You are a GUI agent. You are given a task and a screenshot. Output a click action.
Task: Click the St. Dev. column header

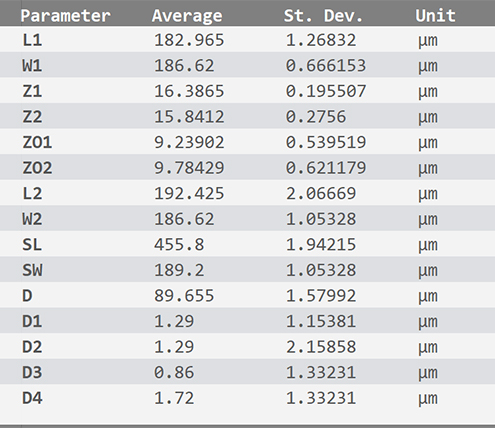[323, 16]
